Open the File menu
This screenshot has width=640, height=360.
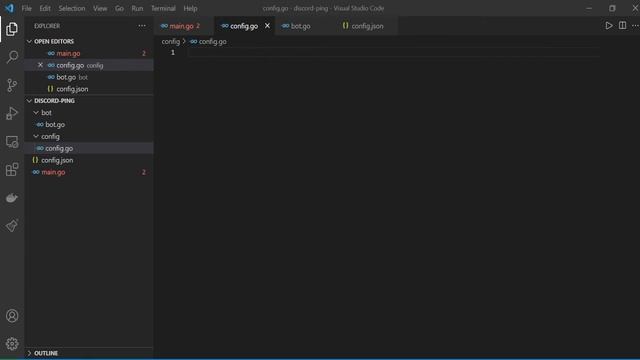tap(27, 8)
